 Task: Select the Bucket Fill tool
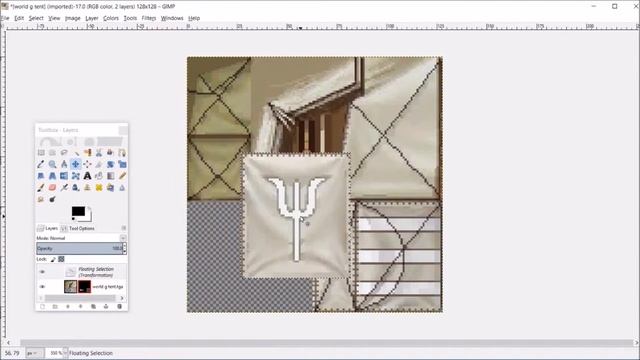click(99, 176)
